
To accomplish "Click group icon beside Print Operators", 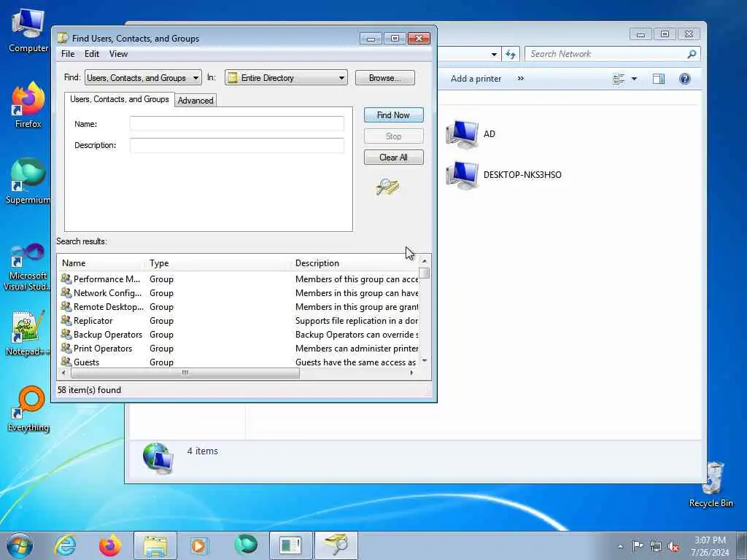I will click(66, 348).
